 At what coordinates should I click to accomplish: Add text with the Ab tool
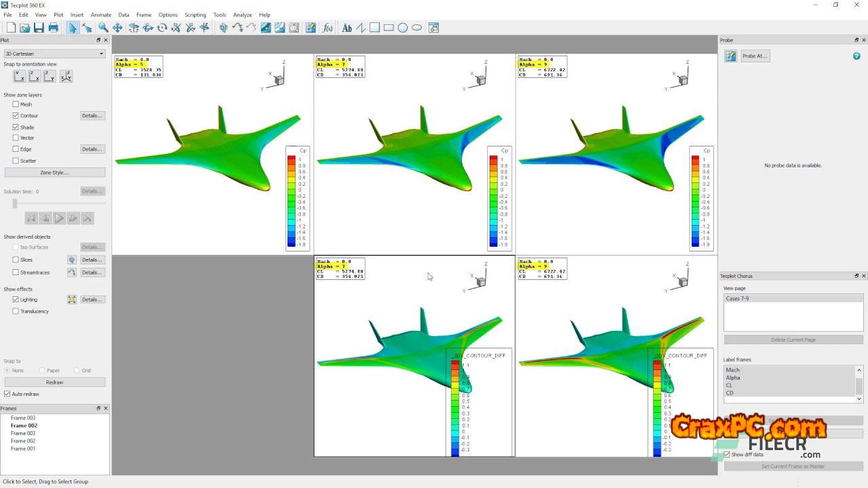coord(347,28)
